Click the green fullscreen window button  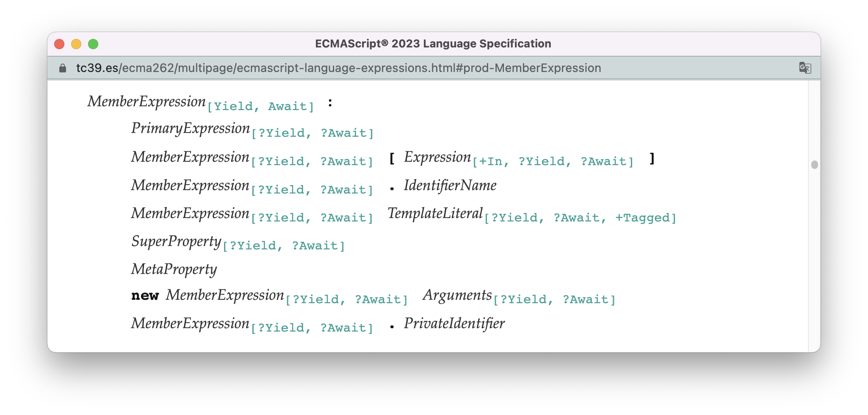[93, 44]
